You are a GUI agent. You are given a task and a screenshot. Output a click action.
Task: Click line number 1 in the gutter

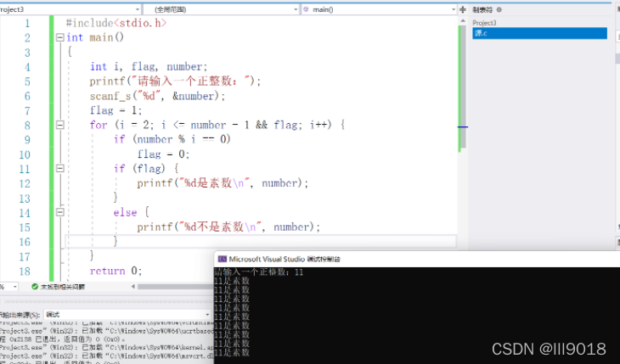[x=27, y=23]
